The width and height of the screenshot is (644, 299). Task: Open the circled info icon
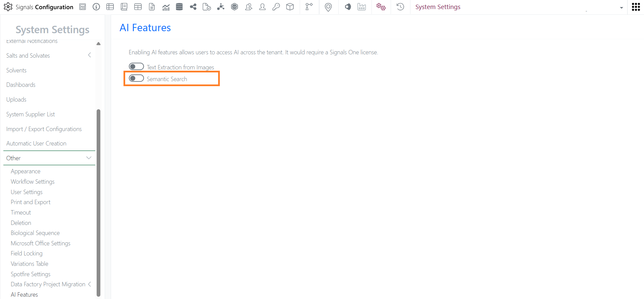96,7
